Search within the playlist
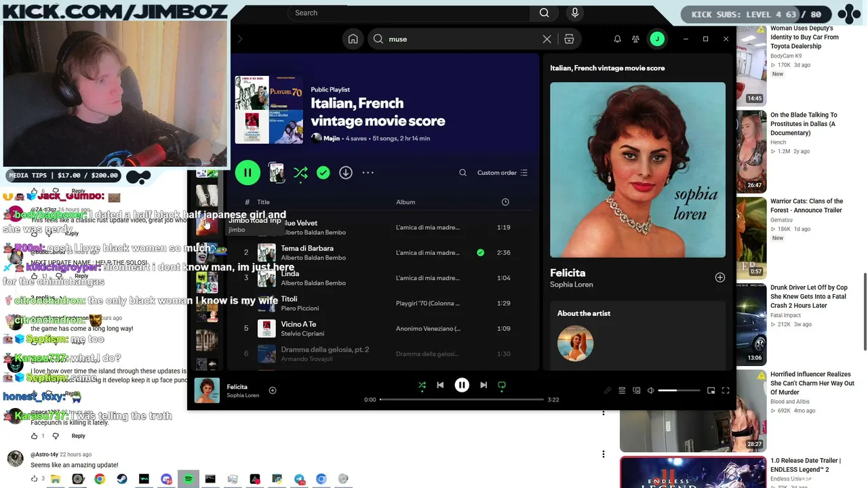 coord(462,173)
